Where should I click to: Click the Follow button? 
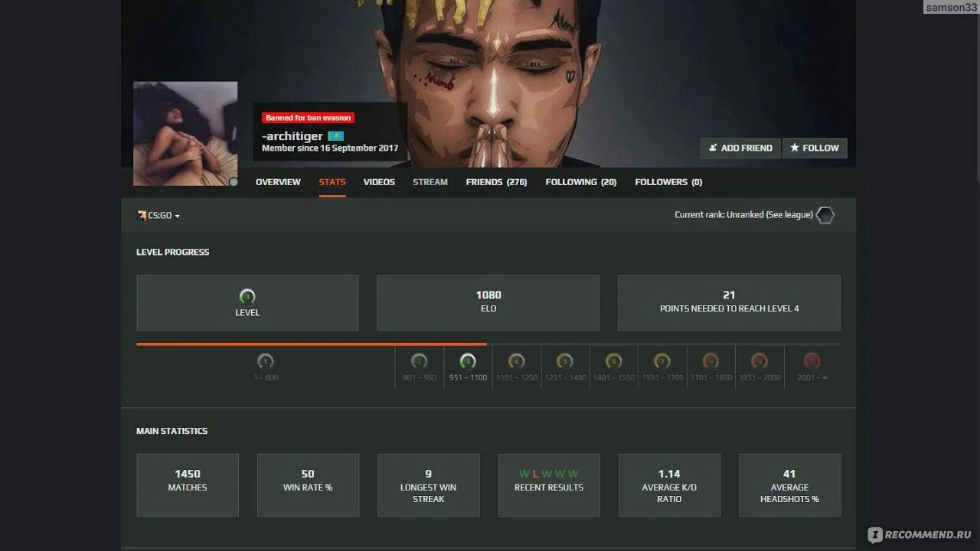point(815,148)
